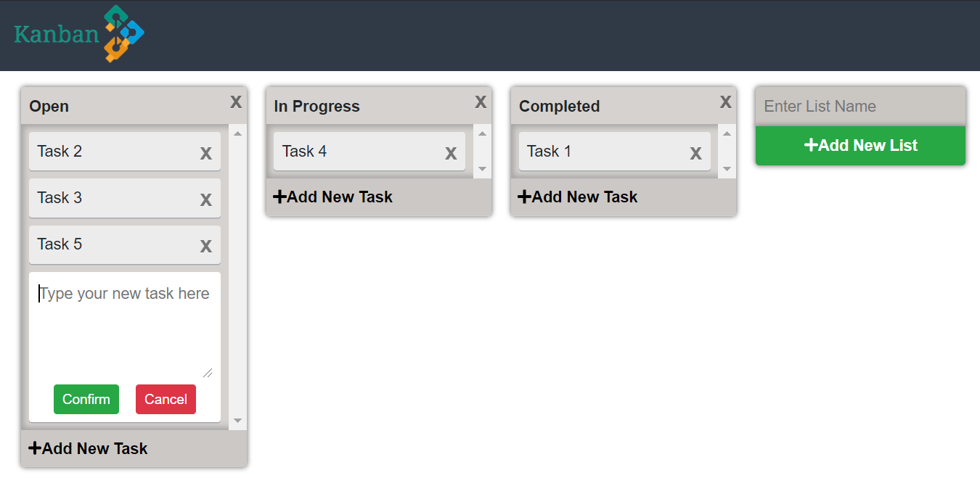Select the Task 4 card

[x=369, y=151]
